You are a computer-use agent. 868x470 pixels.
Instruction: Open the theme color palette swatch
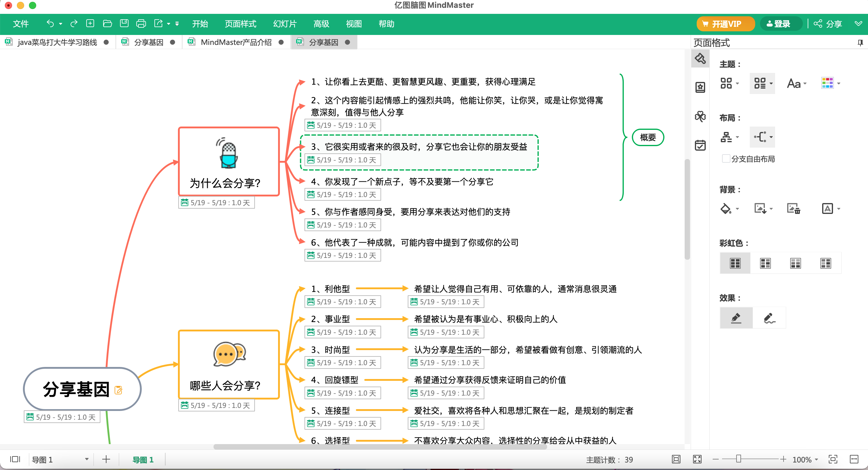(827, 83)
